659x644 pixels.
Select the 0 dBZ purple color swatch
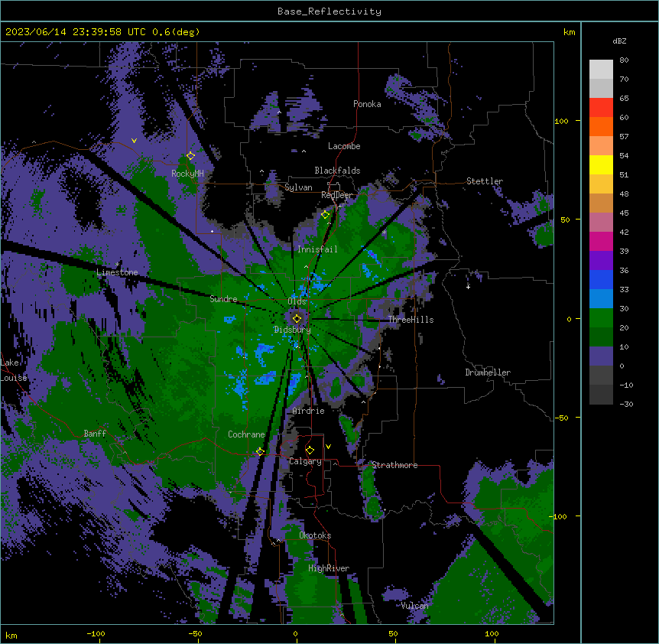coord(601,356)
